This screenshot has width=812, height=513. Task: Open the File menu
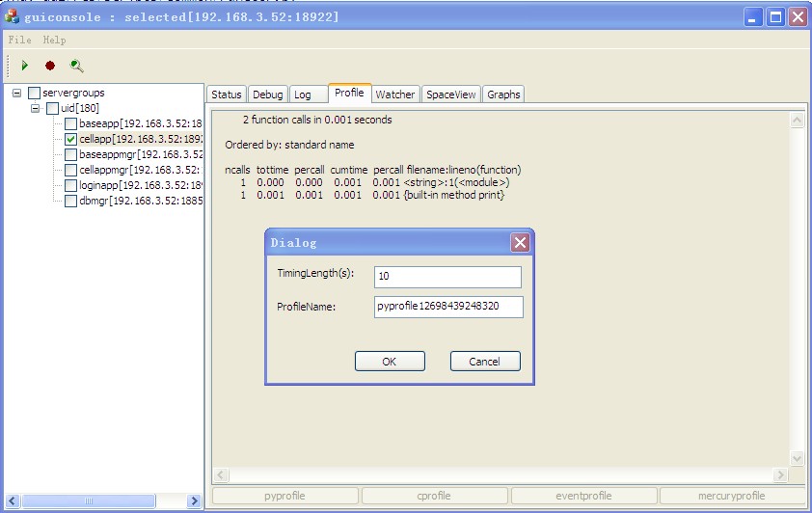pyautogui.click(x=19, y=40)
